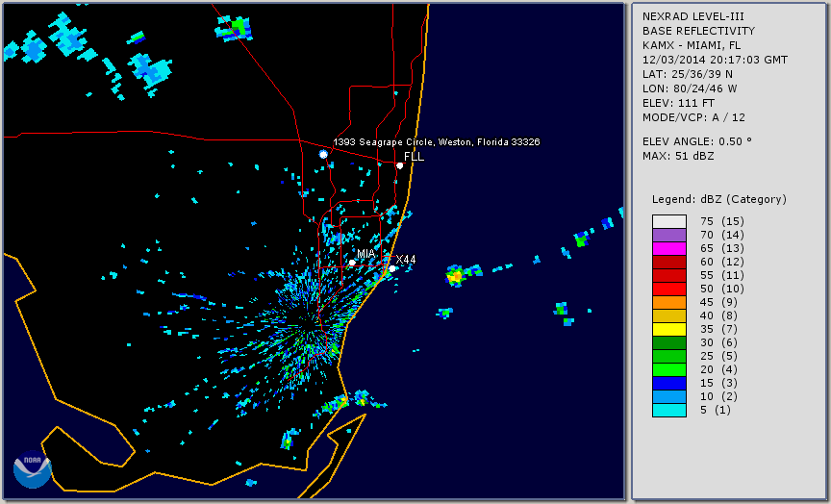This screenshot has width=831, height=504.
Task: Click the '40 (8)' legend value
Action: (x=719, y=315)
